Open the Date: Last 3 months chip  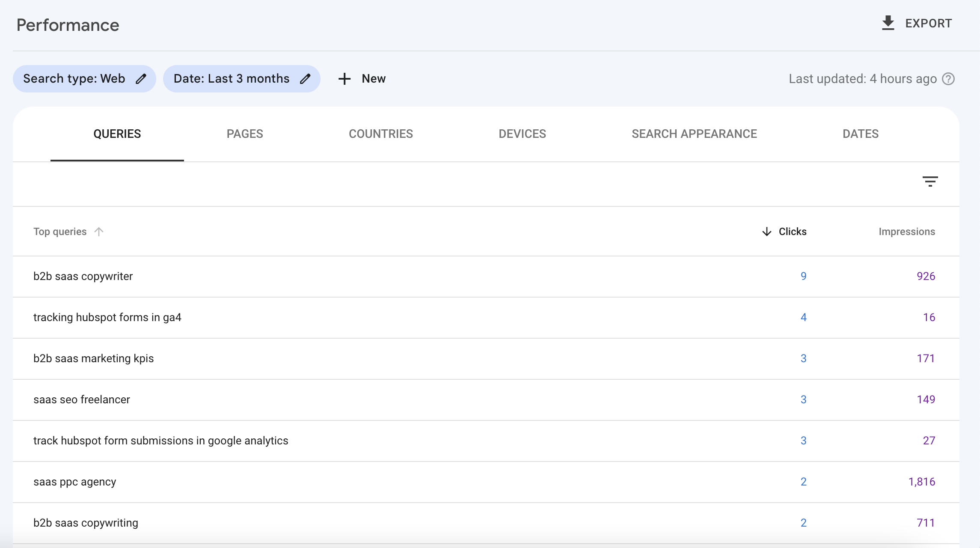tap(232, 79)
